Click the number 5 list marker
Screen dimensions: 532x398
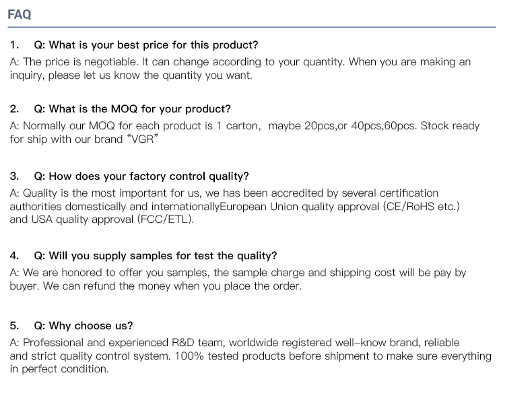(x=14, y=325)
